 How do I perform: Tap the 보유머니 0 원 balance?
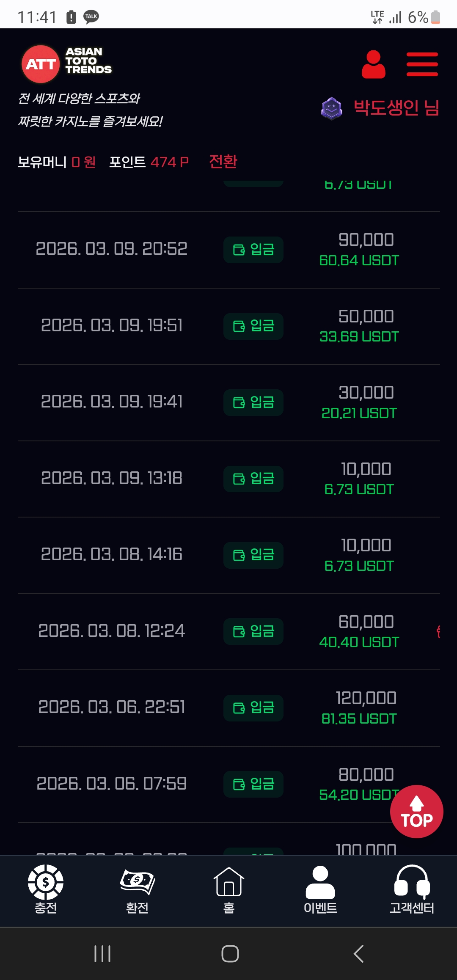pos(57,162)
